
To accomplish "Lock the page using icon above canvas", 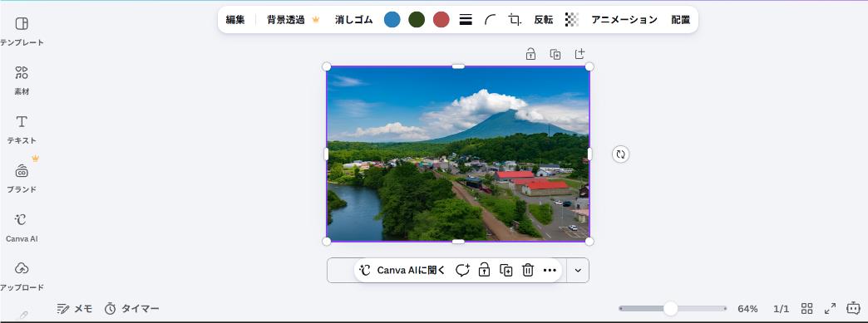I will [530, 54].
